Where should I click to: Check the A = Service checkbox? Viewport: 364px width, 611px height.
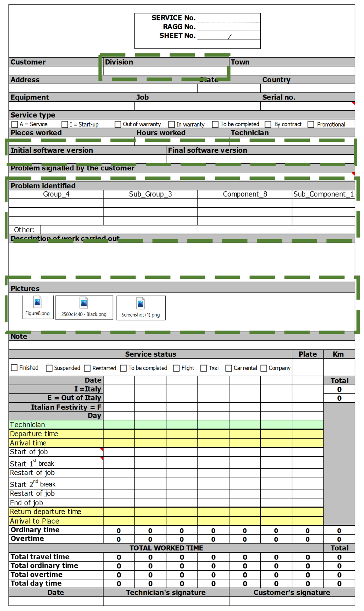pyautogui.click(x=15, y=124)
